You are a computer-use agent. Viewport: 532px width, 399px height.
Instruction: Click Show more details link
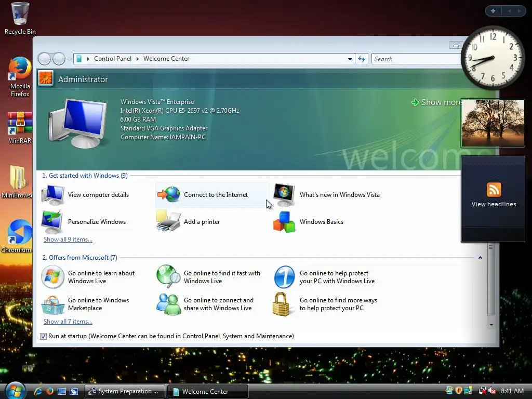tap(437, 102)
